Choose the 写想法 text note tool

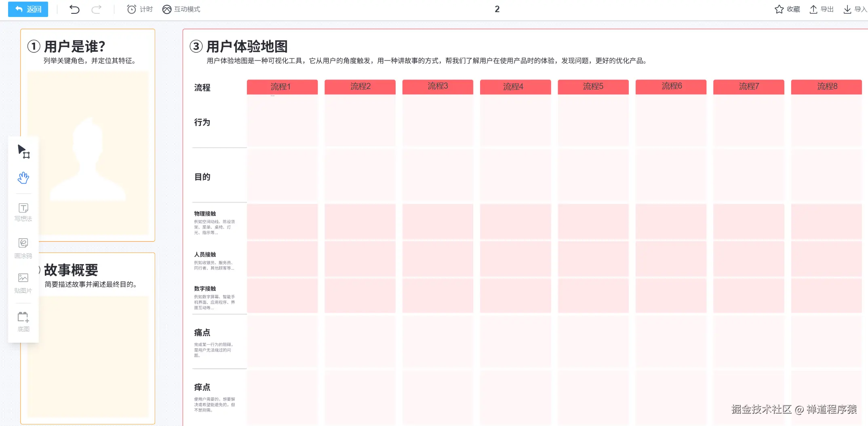tap(23, 212)
